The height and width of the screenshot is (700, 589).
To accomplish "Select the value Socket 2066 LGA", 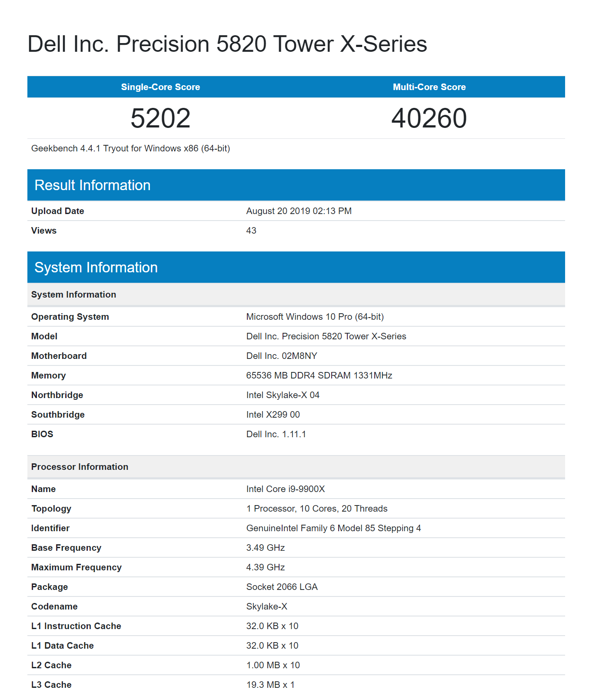I will (282, 587).
